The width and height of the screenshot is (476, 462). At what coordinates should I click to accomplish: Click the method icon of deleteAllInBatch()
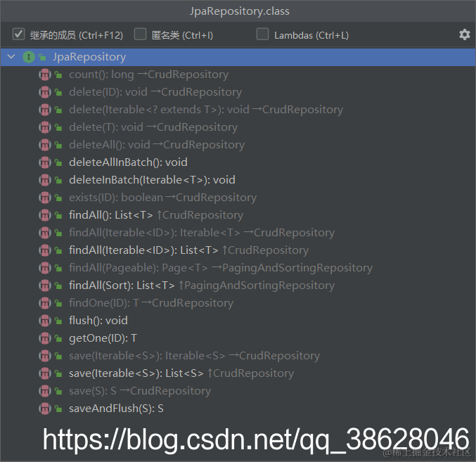pyautogui.click(x=44, y=162)
